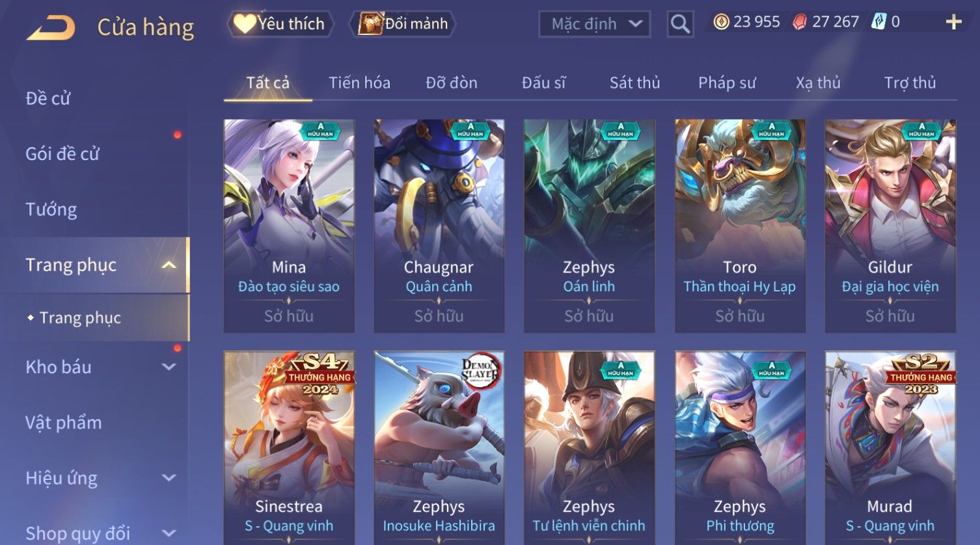Click the blue ticket currency icon

878,22
